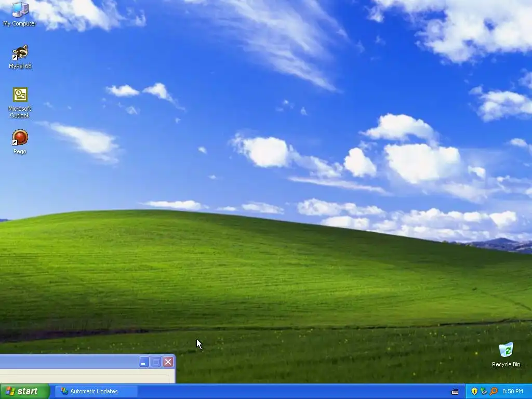Click the Safely Remove Hardware tray icon
532x399 pixels.
tap(484, 391)
